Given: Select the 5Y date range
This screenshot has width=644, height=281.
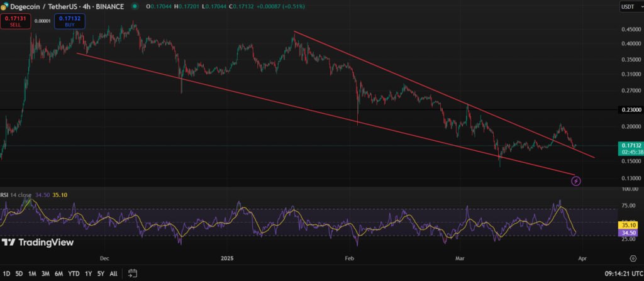Looking at the screenshot, I should [x=101, y=273].
